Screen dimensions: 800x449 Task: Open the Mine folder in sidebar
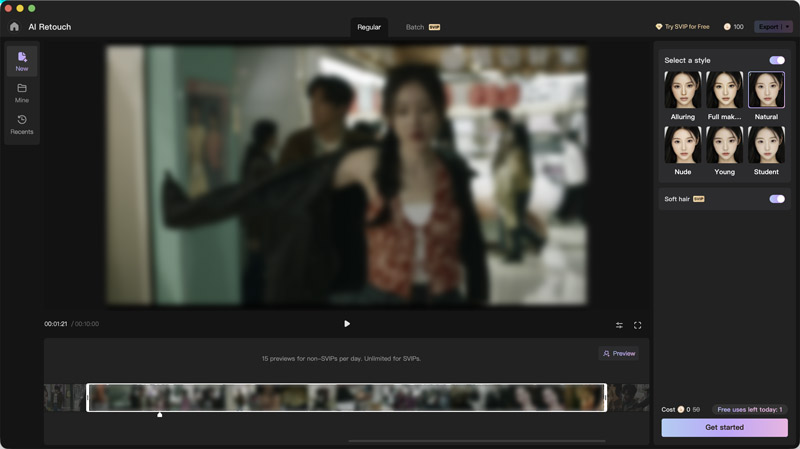point(22,93)
